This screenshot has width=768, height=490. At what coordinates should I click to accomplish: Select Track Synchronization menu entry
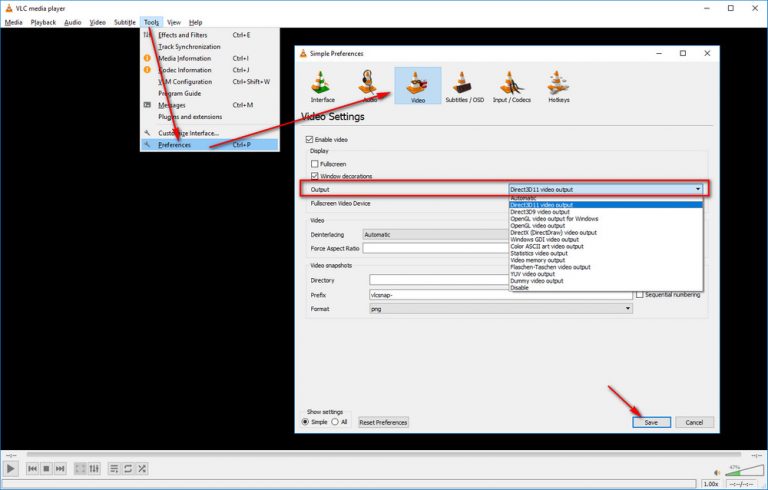[210, 47]
